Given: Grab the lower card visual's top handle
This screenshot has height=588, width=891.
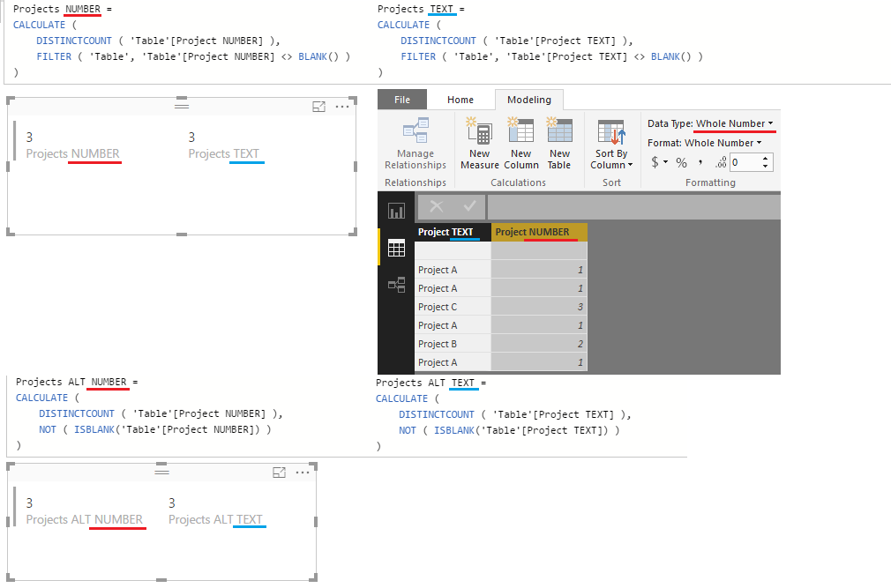Looking at the screenshot, I should (x=162, y=472).
